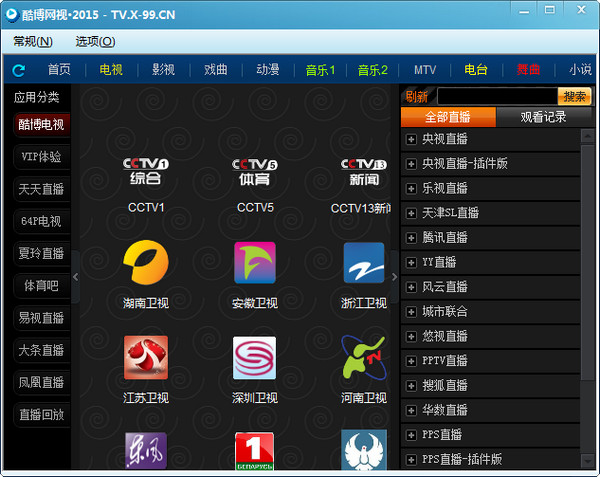
Task: Expand 城市联合 list
Action: click(x=411, y=312)
